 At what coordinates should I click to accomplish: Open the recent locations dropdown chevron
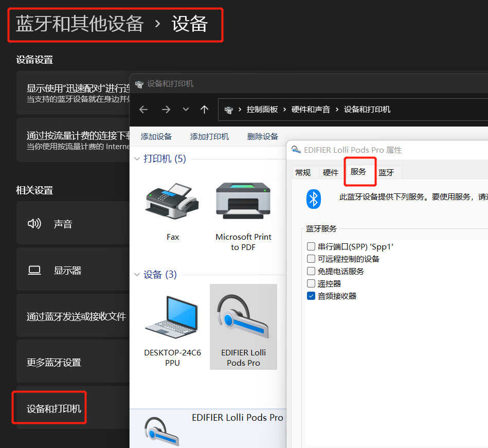coord(186,109)
